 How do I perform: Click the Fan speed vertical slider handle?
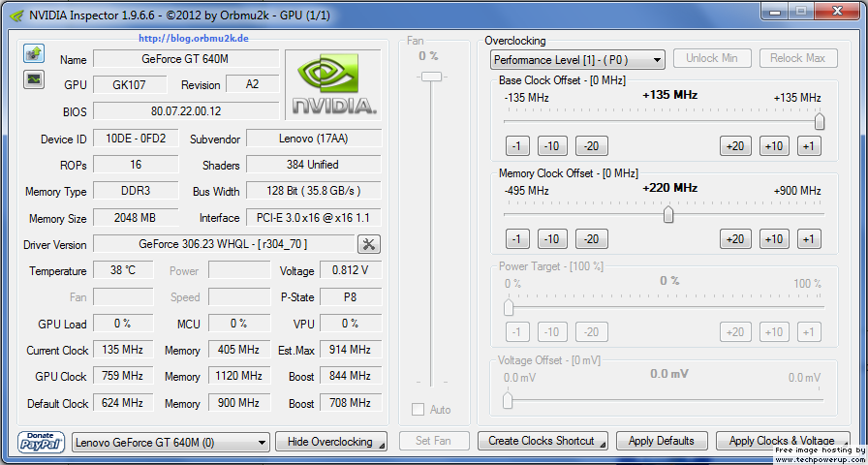pos(431,77)
